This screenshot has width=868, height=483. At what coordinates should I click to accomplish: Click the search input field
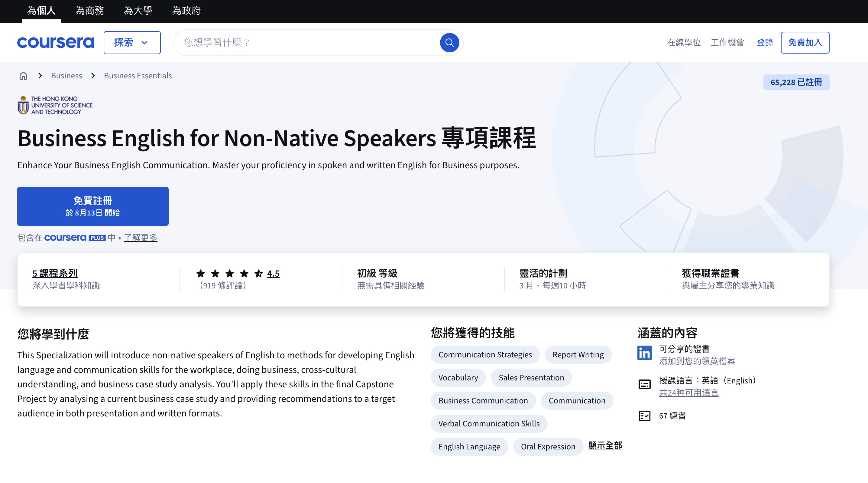303,42
